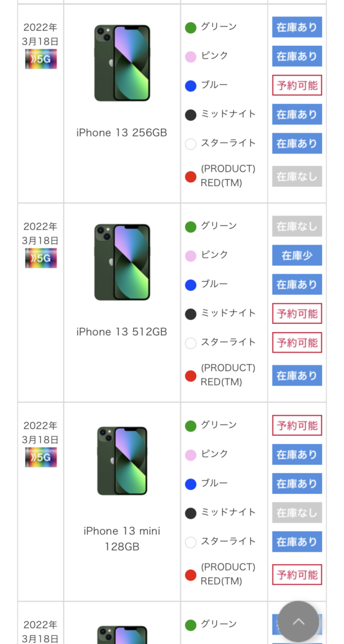This screenshot has height=644, width=344.
Task: Open the iPhone 13 mini 128GB name link
Action: (x=122, y=539)
